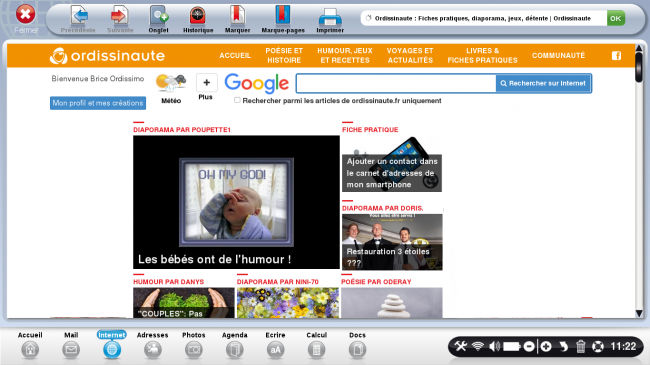
Task: Open the "COUPLES" humour thumbnail
Action: pyautogui.click(x=184, y=303)
